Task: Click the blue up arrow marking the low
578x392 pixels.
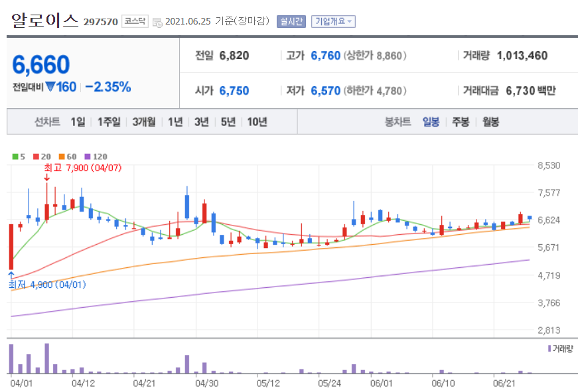Action: [x=11, y=275]
